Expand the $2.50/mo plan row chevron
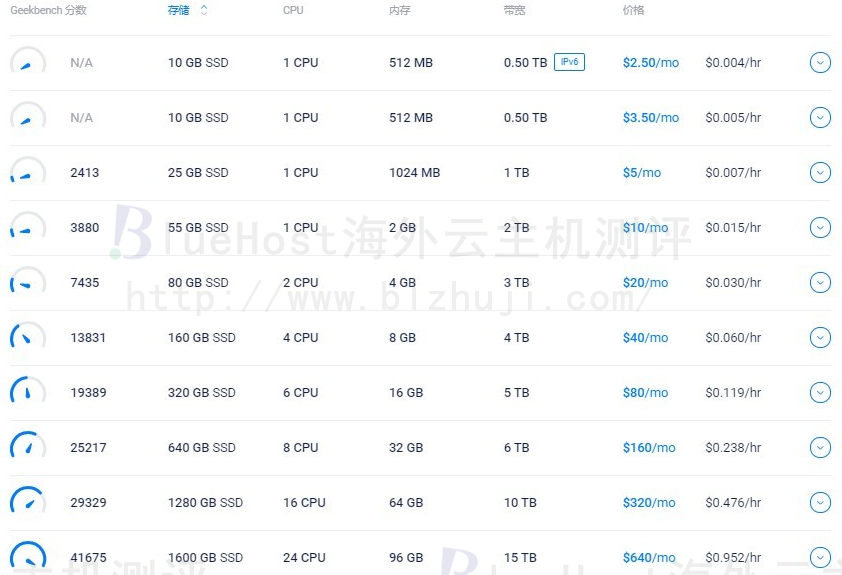Viewport: 842px width, 575px height. (x=820, y=63)
